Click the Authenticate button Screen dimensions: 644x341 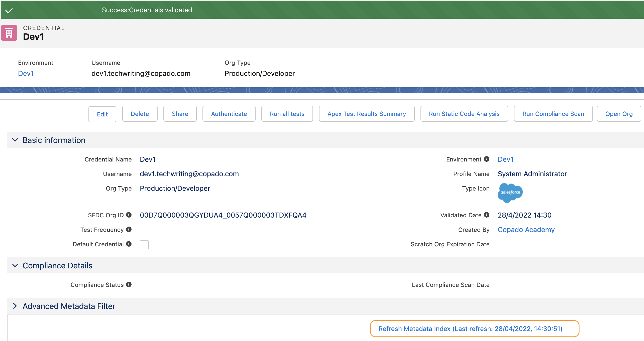pyautogui.click(x=229, y=114)
